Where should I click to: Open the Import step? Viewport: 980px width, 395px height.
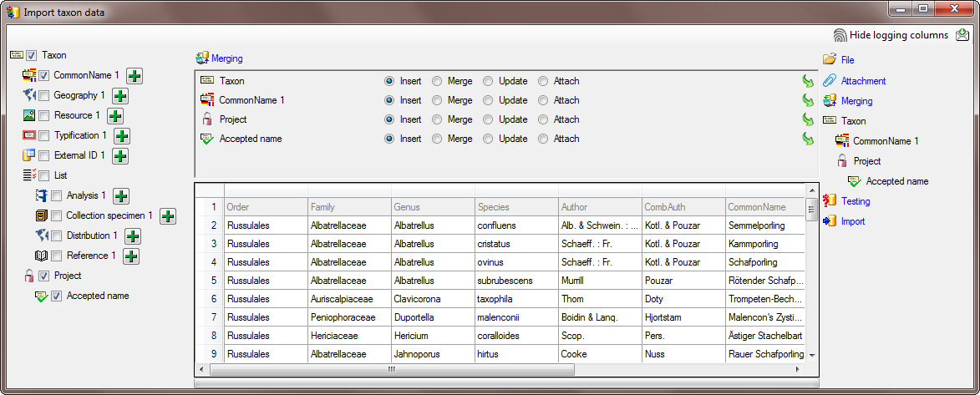tap(852, 221)
